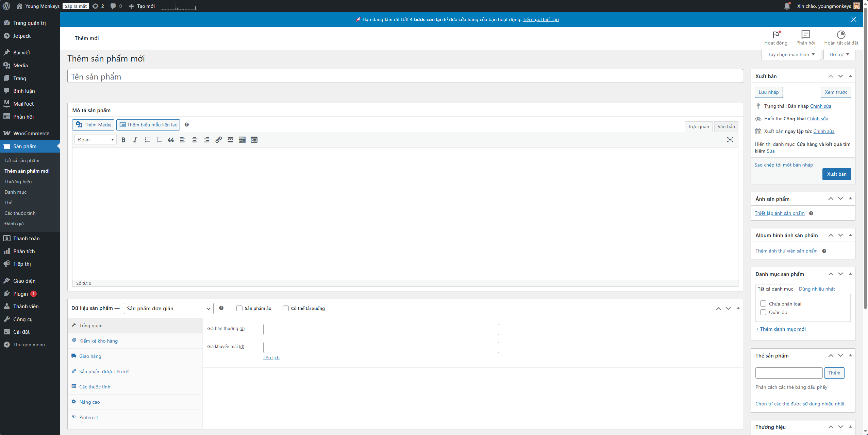The image size is (868, 435).
Task: Enable distraction-free fullscreen editor mode
Action: click(x=730, y=140)
